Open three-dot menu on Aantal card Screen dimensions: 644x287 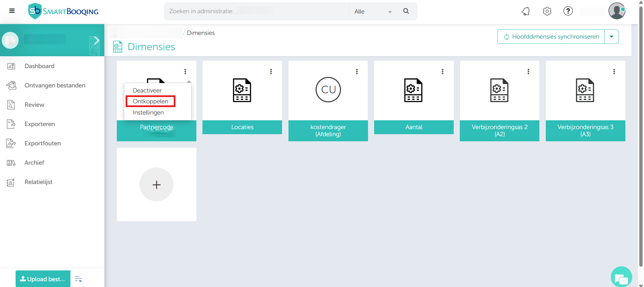coord(442,71)
